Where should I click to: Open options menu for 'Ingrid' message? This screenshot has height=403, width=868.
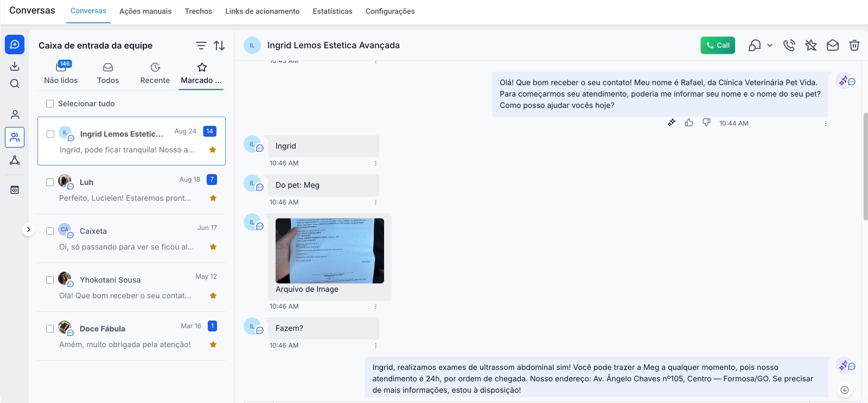[x=375, y=163]
